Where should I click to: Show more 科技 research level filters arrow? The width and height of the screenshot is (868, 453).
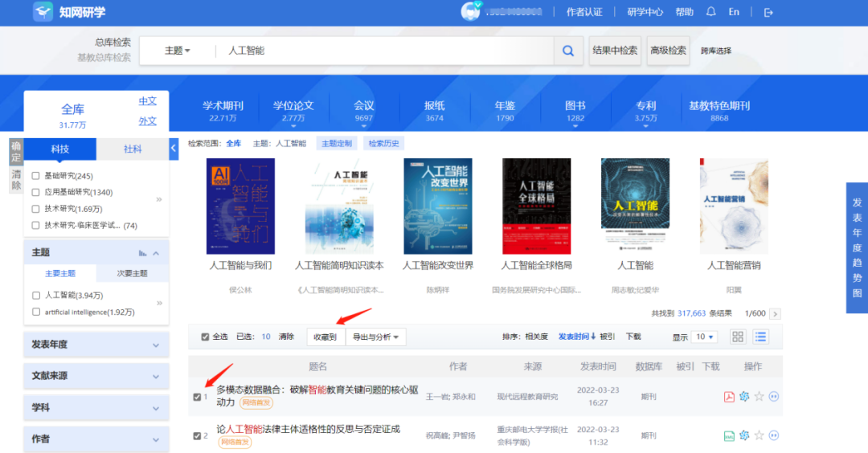159,199
